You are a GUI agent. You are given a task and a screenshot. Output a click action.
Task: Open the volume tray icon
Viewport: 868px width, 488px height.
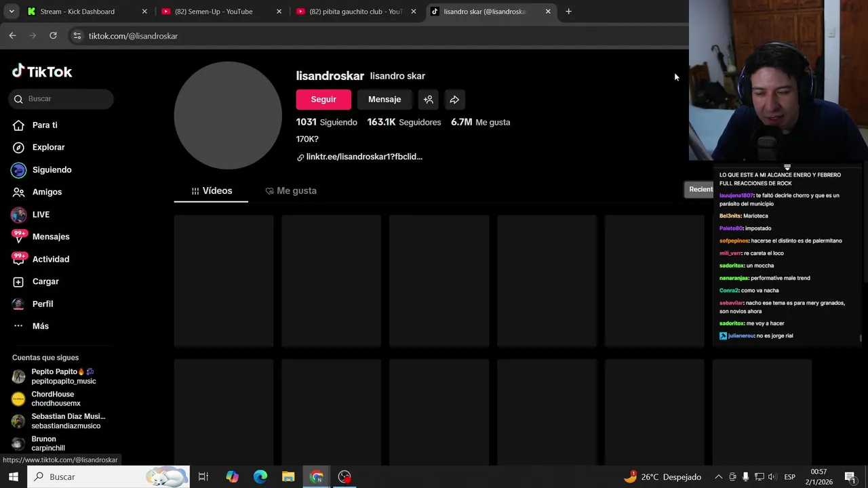point(772,477)
